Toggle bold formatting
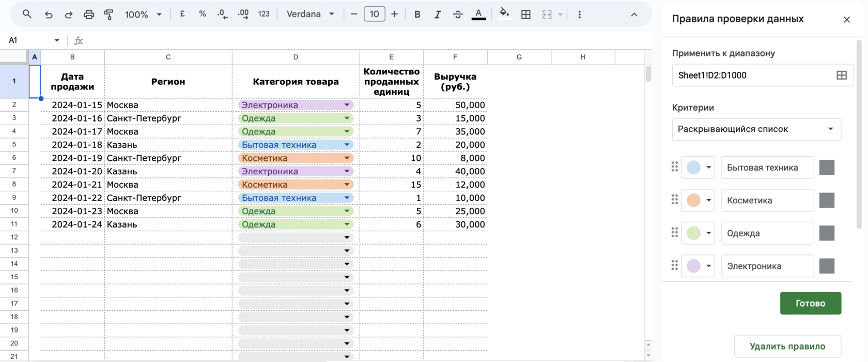The image size is (868, 362). [417, 14]
